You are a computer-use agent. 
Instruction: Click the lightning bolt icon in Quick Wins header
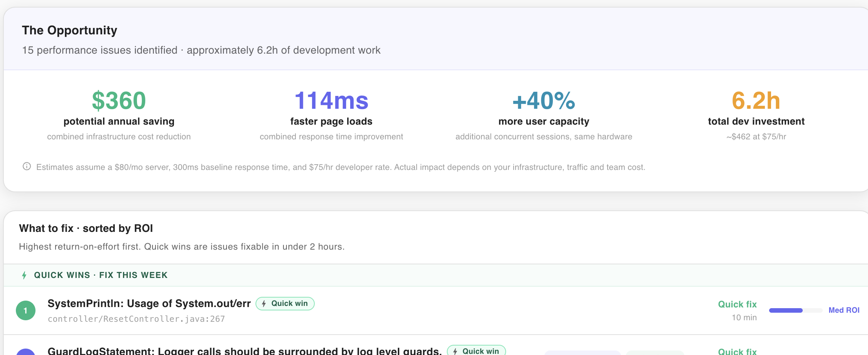point(25,275)
